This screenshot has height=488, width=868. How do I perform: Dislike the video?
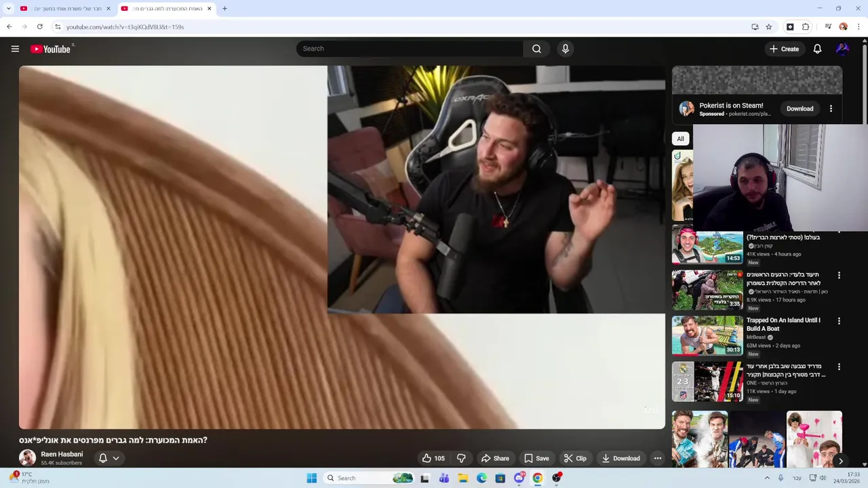(x=461, y=458)
